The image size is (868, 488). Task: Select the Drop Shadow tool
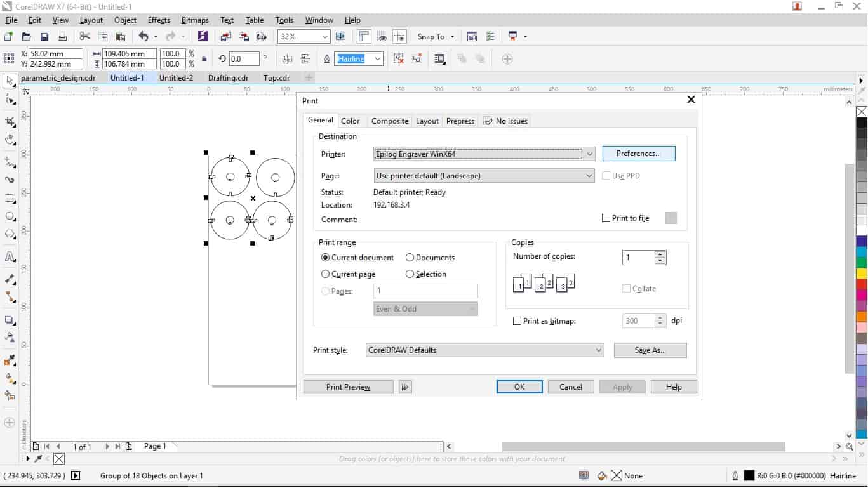tap(10, 320)
